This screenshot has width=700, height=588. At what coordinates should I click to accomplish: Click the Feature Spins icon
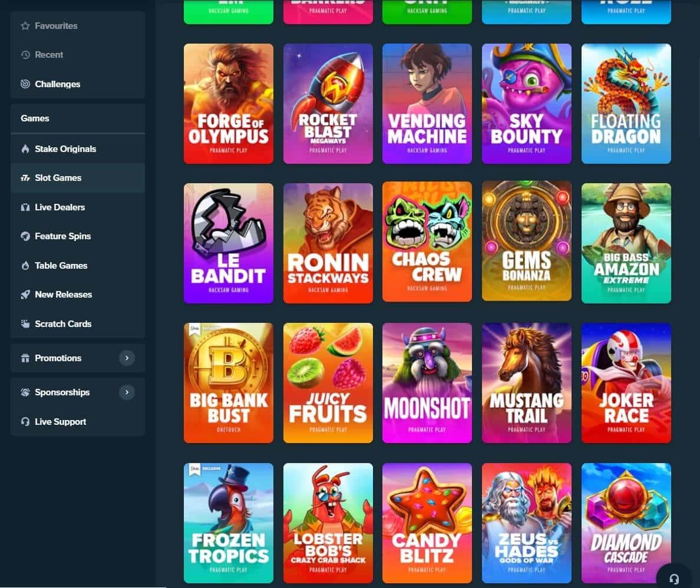pos(25,236)
